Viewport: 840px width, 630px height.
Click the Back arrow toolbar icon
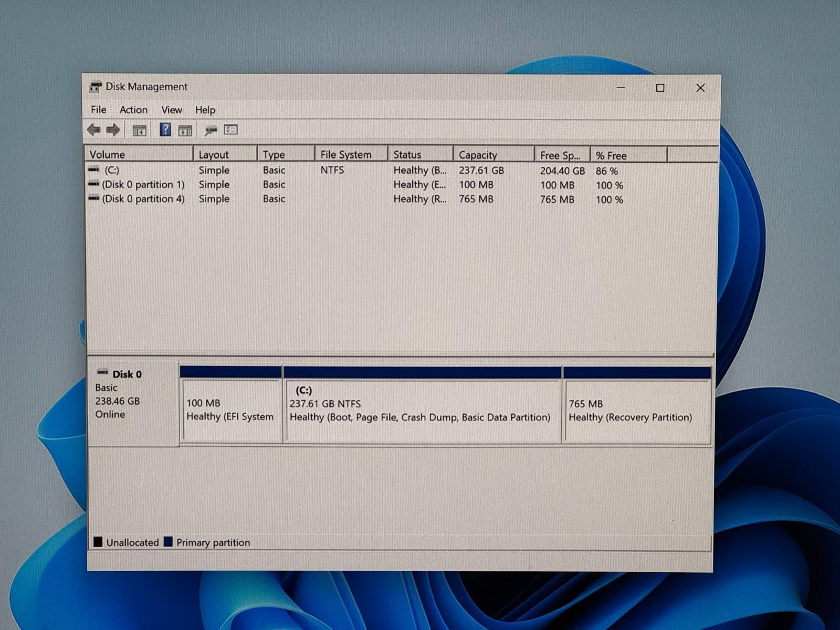[94, 130]
